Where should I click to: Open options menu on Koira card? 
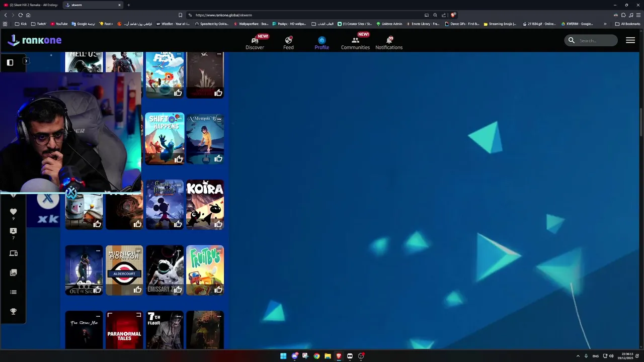coord(219,185)
